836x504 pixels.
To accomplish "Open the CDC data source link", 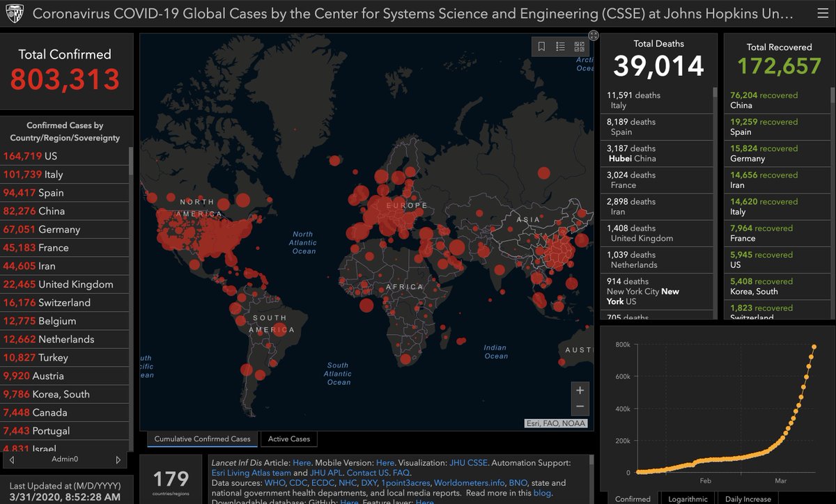I will click(297, 482).
